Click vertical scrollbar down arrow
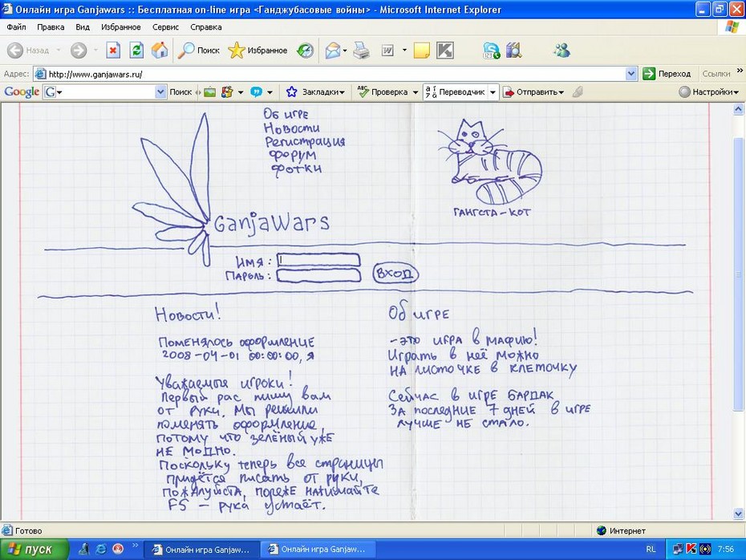 click(739, 513)
